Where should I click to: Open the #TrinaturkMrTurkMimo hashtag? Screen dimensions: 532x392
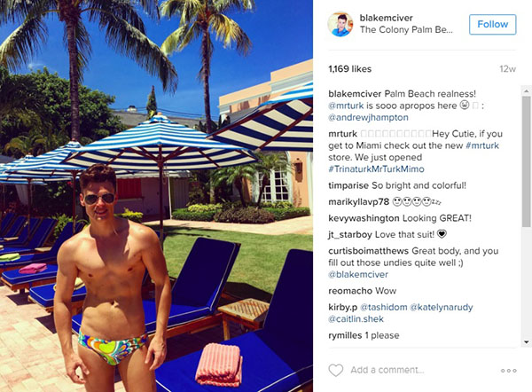376,169
